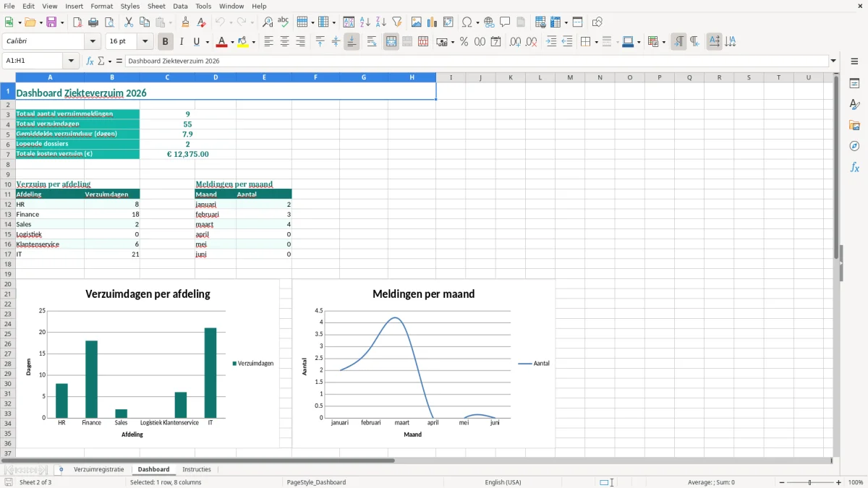Toggle Wrap Text
This screenshot has height=488, width=868.
tap(372, 42)
